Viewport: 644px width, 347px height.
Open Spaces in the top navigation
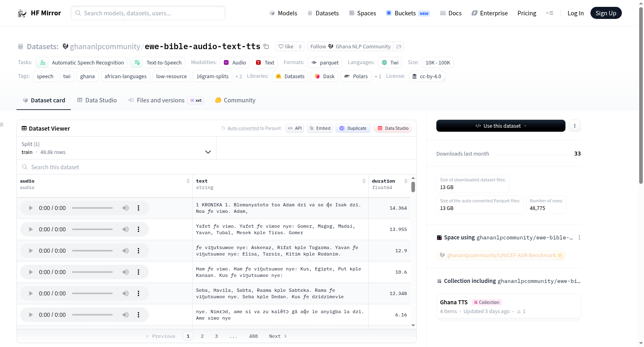pyautogui.click(x=362, y=13)
